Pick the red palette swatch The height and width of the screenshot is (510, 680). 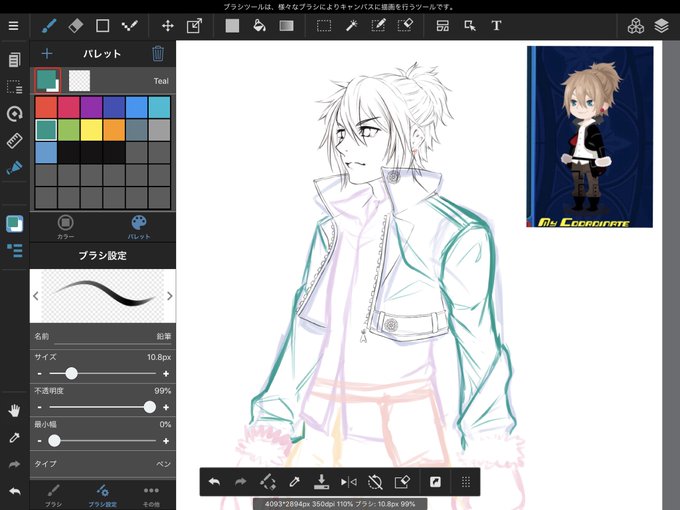[46, 107]
